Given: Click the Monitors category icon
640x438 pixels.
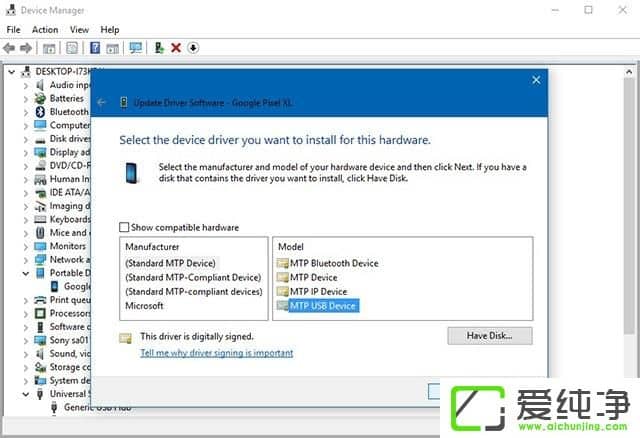Looking at the screenshot, I should point(40,246).
